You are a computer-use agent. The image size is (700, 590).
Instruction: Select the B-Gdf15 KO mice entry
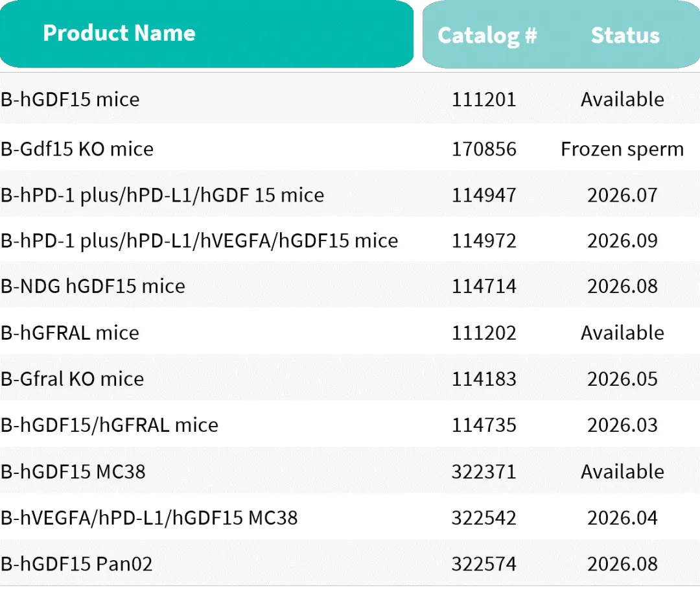pos(77,149)
